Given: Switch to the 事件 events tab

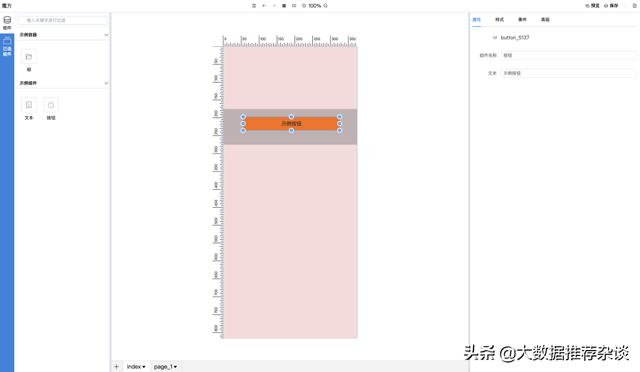Looking at the screenshot, I should tap(522, 20).
